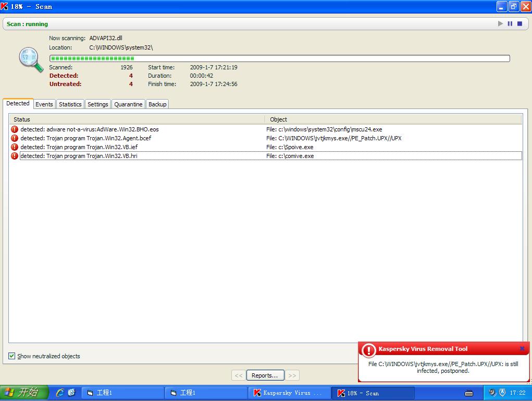Switch to second 工程1 taskbar window
Image resolution: width=532 pixels, height=401 pixels.
pyautogui.click(x=206, y=393)
